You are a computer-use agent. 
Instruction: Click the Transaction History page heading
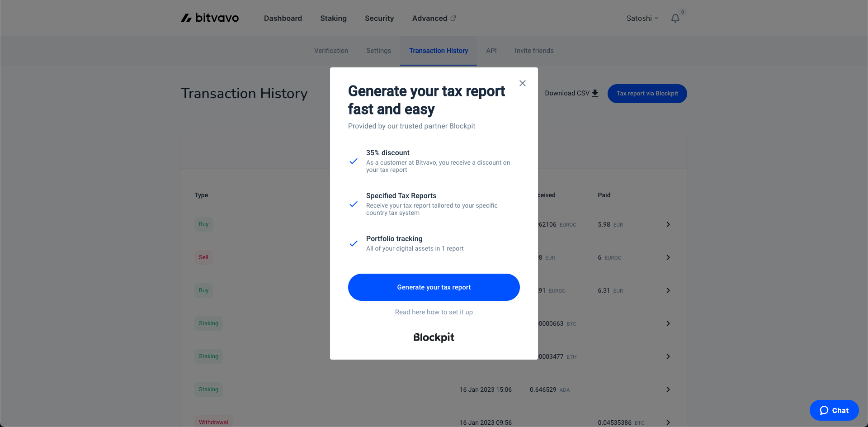(x=244, y=93)
